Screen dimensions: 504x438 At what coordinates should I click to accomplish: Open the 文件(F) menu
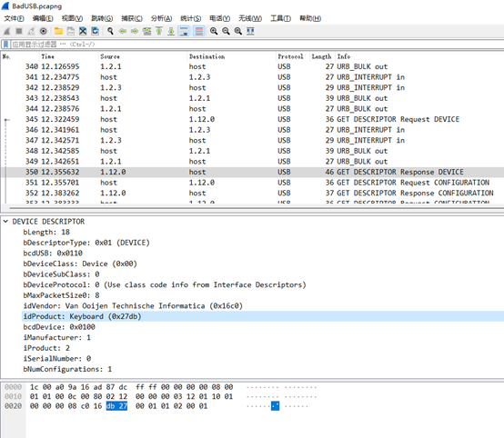point(14,18)
